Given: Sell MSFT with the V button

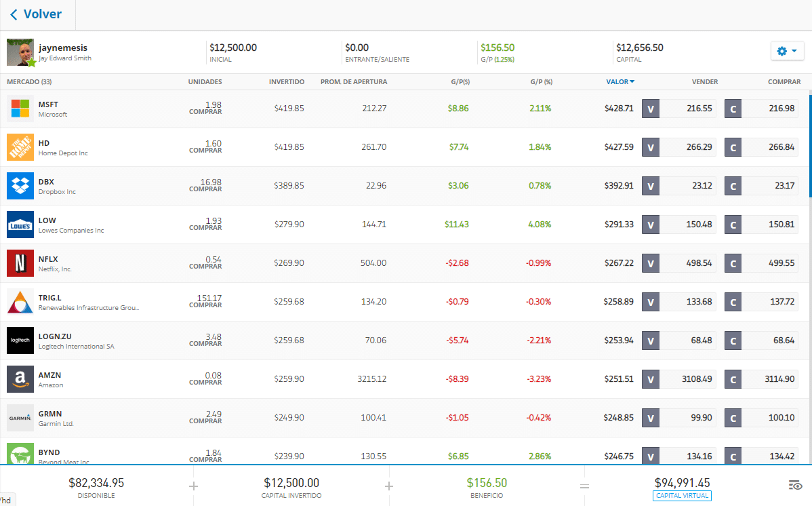Looking at the screenshot, I should 651,109.
